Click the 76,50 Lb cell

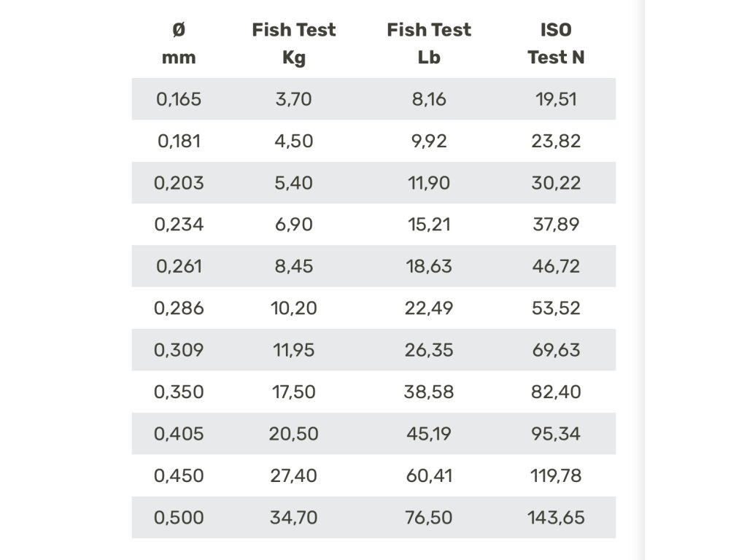coord(429,518)
